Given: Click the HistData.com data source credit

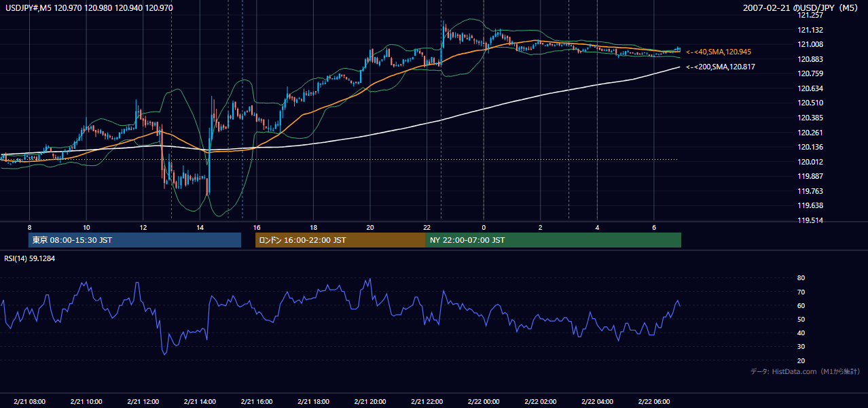Looking at the screenshot, I should pyautogui.click(x=806, y=371).
